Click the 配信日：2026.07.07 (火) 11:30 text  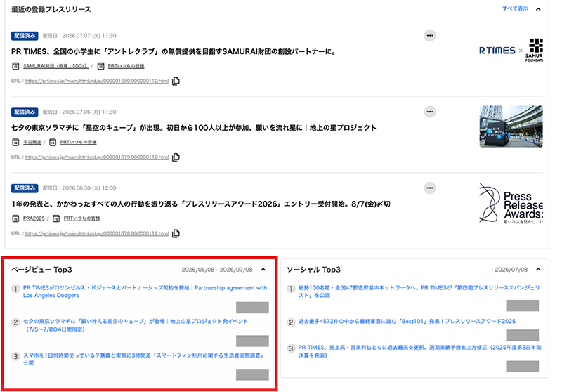[x=79, y=35]
